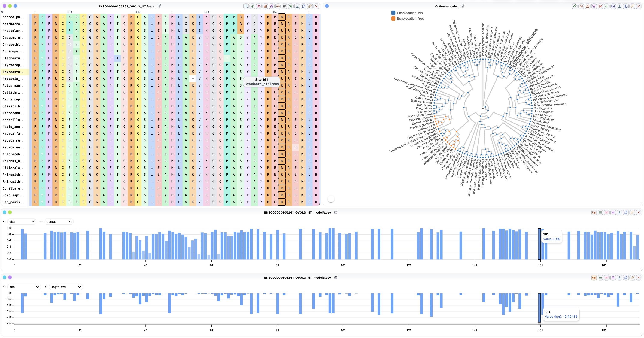Click the ruler icon in tree panel
The height and width of the screenshot is (338, 644).
[575, 6]
